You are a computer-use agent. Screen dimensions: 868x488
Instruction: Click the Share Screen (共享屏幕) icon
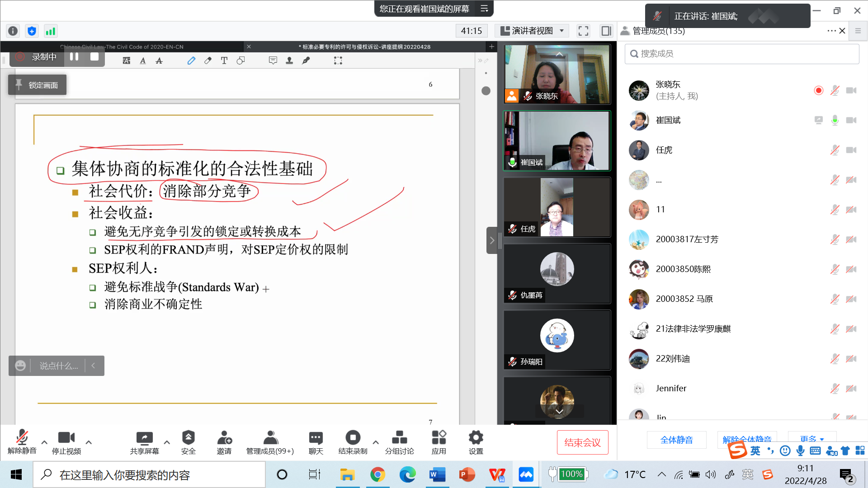pos(144,438)
